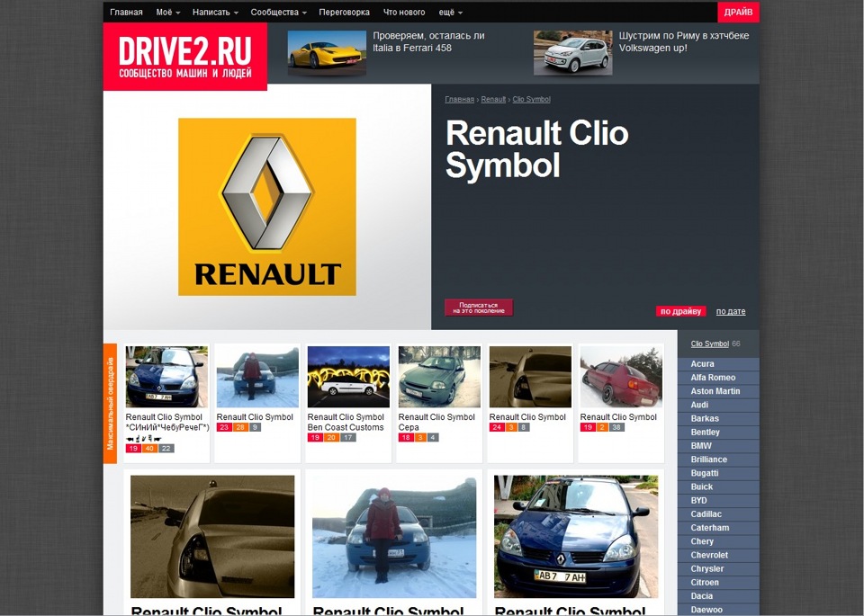Image resolution: width=864 pixels, height=616 pixels.
Task: Select Caterham in the brand list
Action: click(718, 528)
